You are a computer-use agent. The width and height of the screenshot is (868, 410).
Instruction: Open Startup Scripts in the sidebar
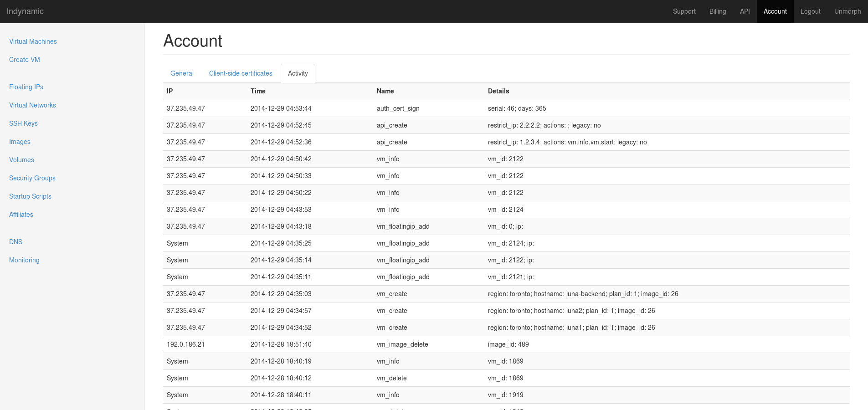click(x=30, y=196)
